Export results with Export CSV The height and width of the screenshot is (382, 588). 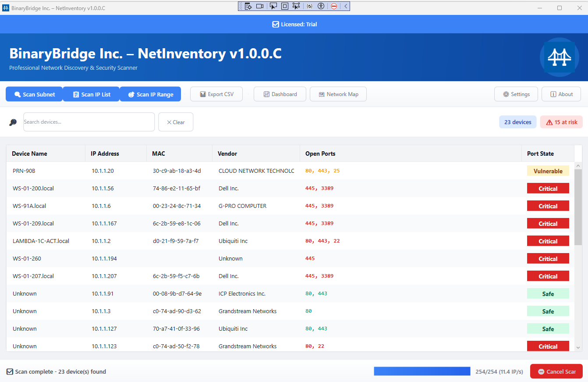tap(216, 94)
